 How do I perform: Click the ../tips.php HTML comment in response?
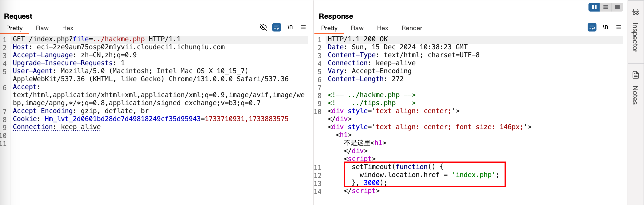coord(372,103)
